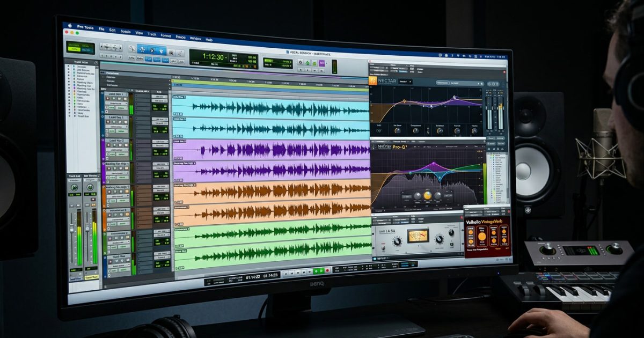644x338 pixels.
Task: Click the right large knob on LA-2A
Action: click(440, 240)
